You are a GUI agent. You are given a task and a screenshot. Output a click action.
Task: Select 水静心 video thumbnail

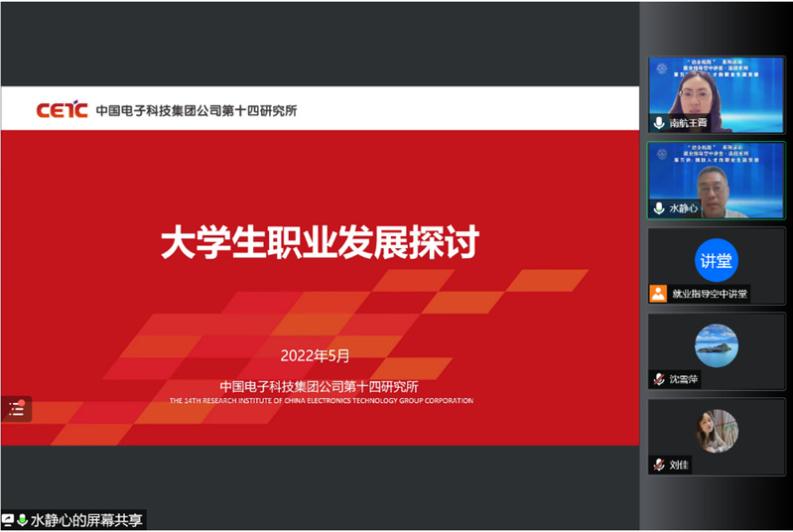point(717,181)
